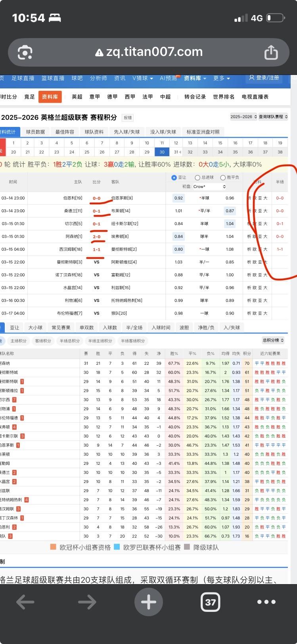The width and height of the screenshot is (297, 644).
Task: Open the 总积分榜 dropdown
Action: point(273,340)
